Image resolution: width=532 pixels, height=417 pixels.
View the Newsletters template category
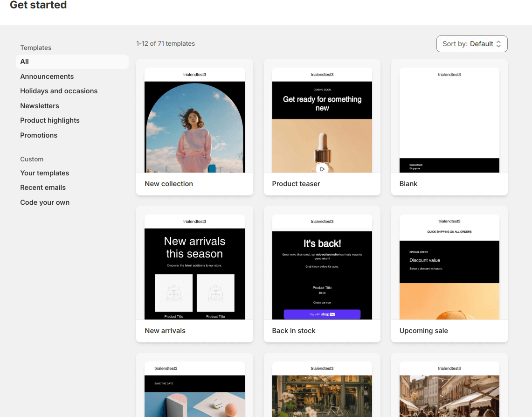(x=40, y=105)
